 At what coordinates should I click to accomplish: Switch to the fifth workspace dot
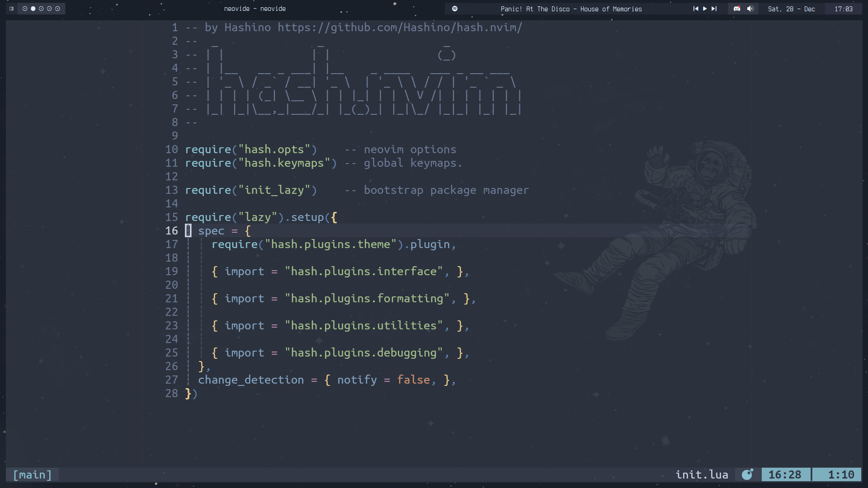coord(57,9)
